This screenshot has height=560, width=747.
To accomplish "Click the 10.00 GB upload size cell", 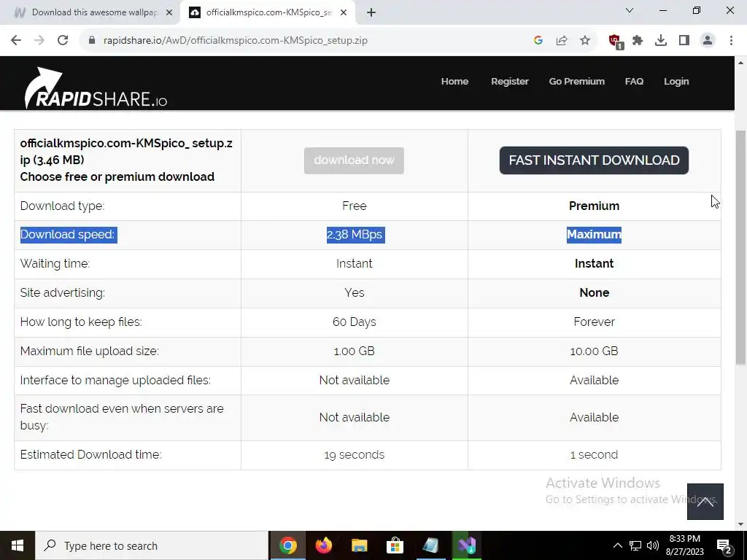I will point(594,351).
